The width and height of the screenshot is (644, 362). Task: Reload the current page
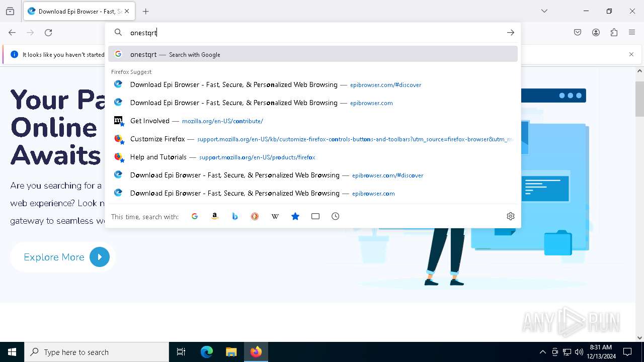[48, 33]
